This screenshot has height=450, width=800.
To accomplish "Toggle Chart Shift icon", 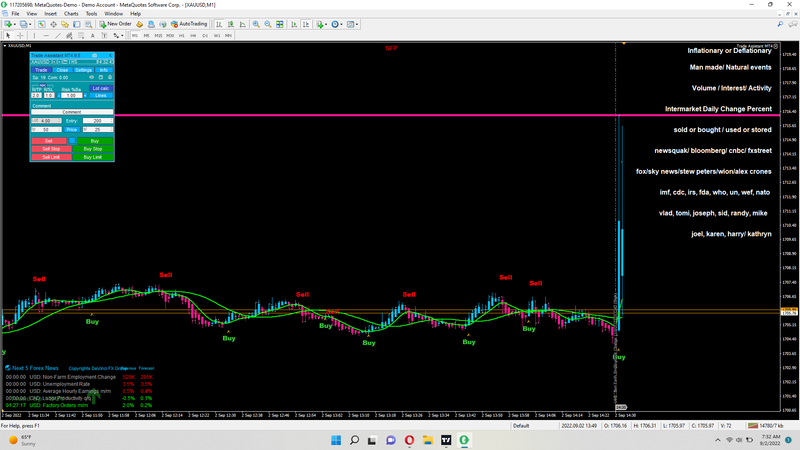I will click(306, 24).
